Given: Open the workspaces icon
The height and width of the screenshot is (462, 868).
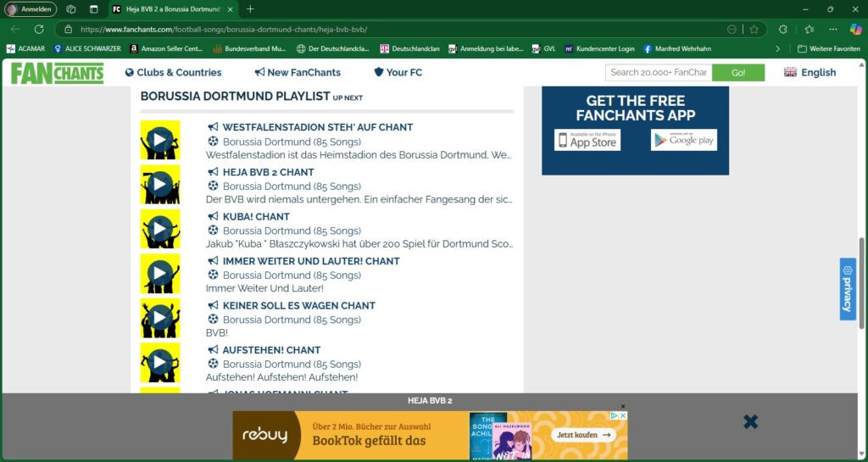Looking at the screenshot, I should pos(71,9).
